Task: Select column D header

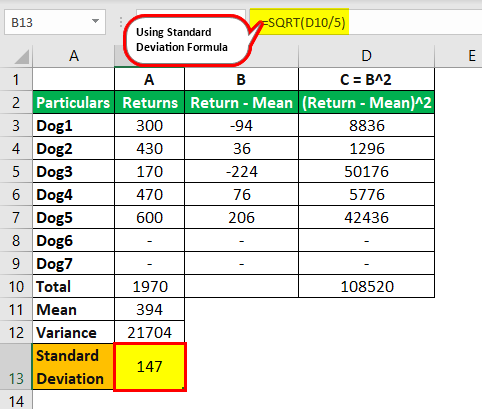Action: [x=366, y=56]
